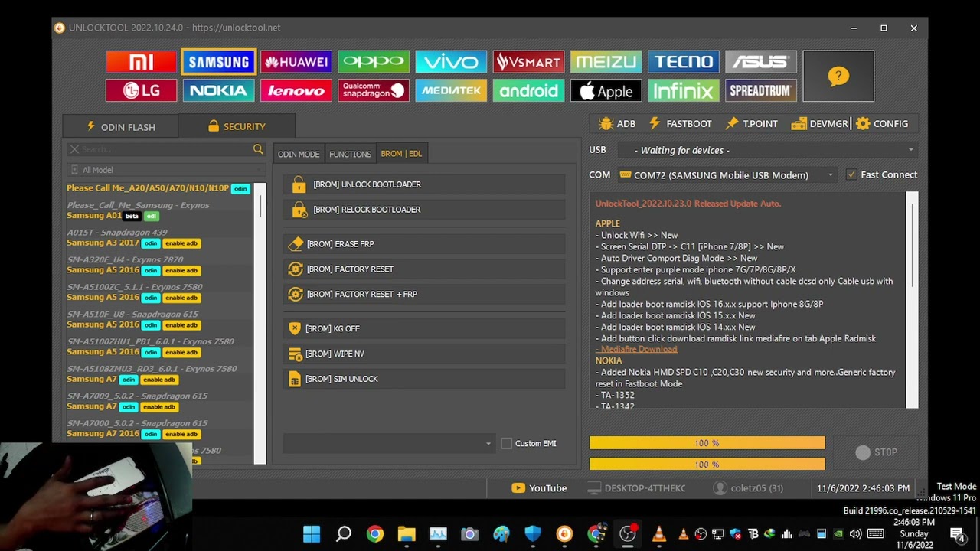Run [BROM] SIM UNLOCK
The height and width of the screenshot is (551, 980).
pyautogui.click(x=424, y=379)
